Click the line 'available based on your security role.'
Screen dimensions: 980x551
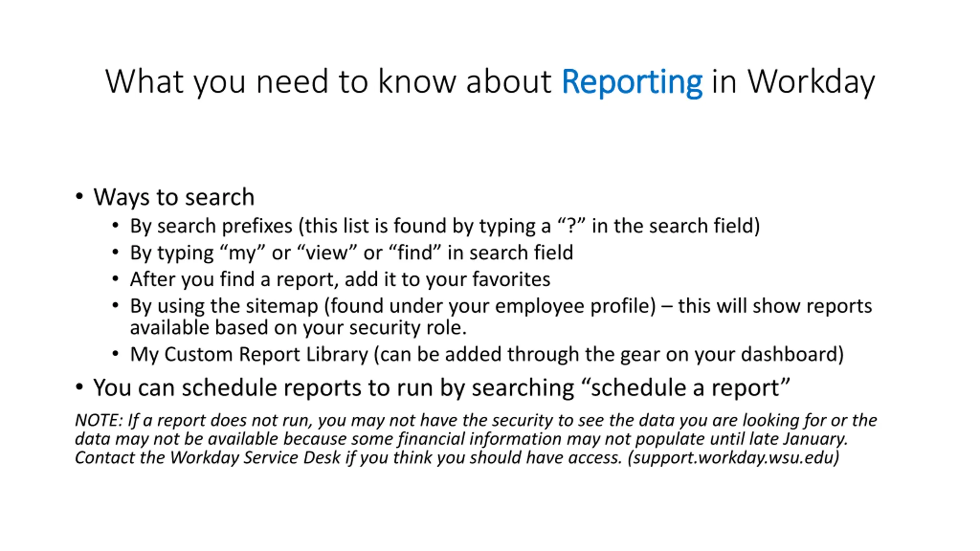[x=298, y=328]
